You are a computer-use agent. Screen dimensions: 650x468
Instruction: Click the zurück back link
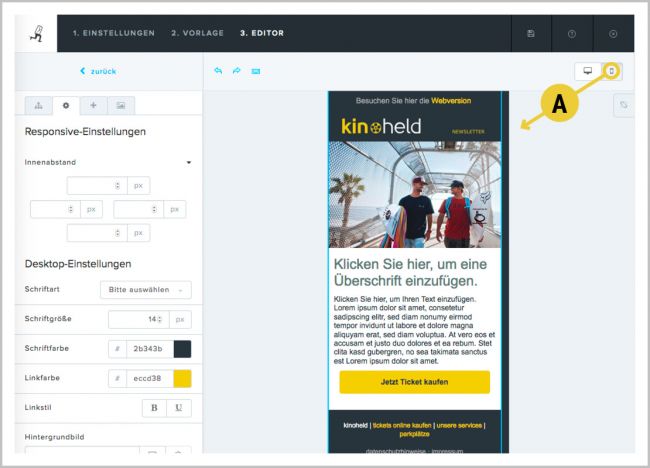[97, 71]
